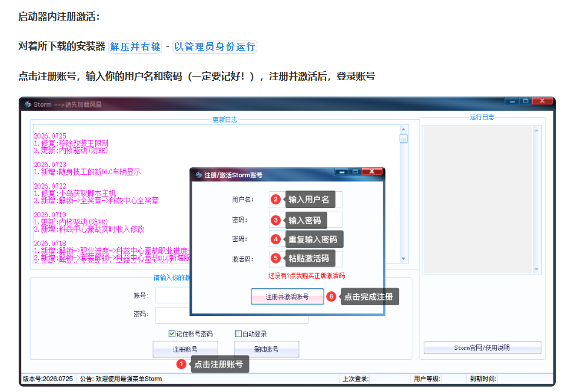The image size is (563, 392).
Task: Click the 1.修复:移除改装王限制 log line
Action: 71,144
